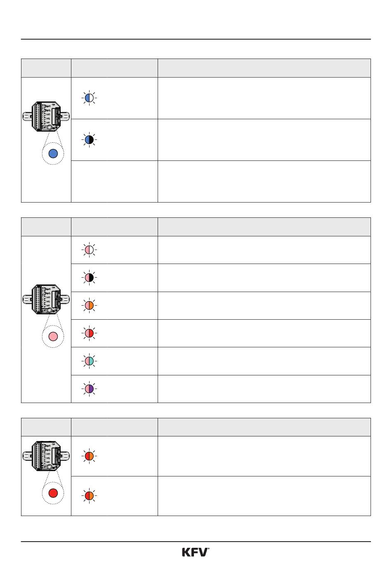Click the second red-orange LED icon
The height and width of the screenshot is (561, 392).
pyautogui.click(x=89, y=495)
